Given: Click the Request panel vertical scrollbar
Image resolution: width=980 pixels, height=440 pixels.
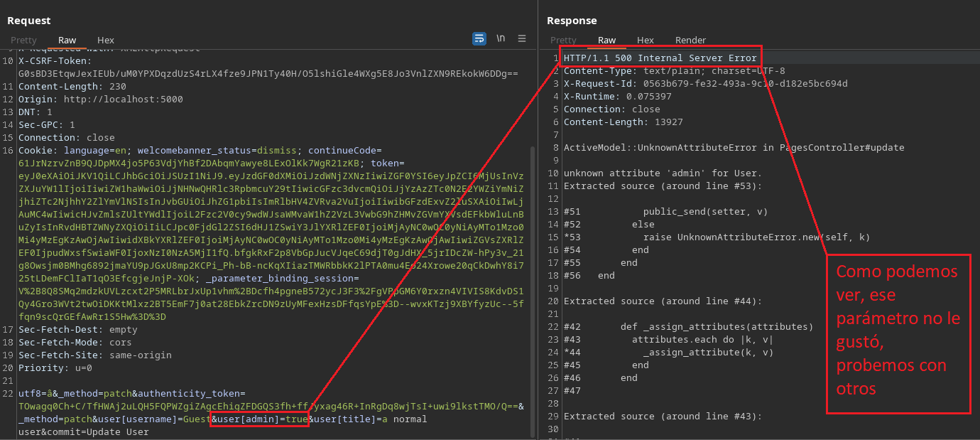Looking at the screenshot, I should pyautogui.click(x=532, y=284).
